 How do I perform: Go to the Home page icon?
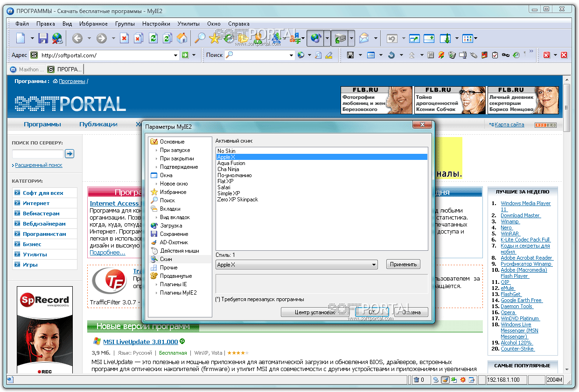click(x=182, y=38)
